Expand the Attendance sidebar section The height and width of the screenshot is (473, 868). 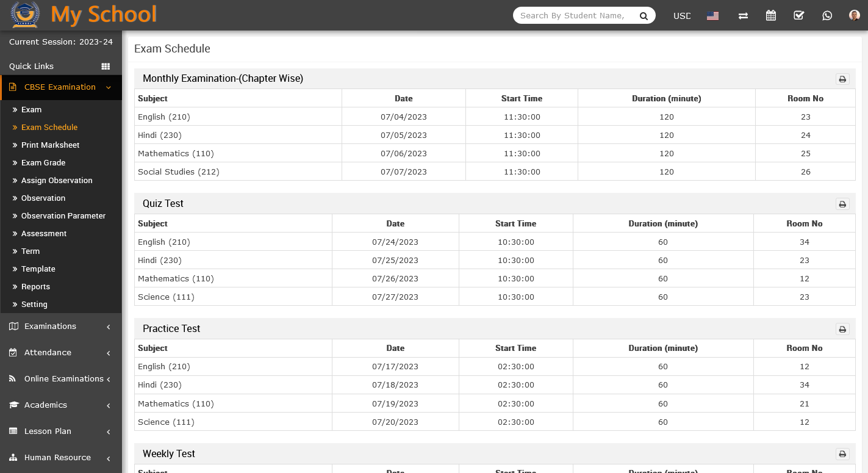click(x=61, y=353)
